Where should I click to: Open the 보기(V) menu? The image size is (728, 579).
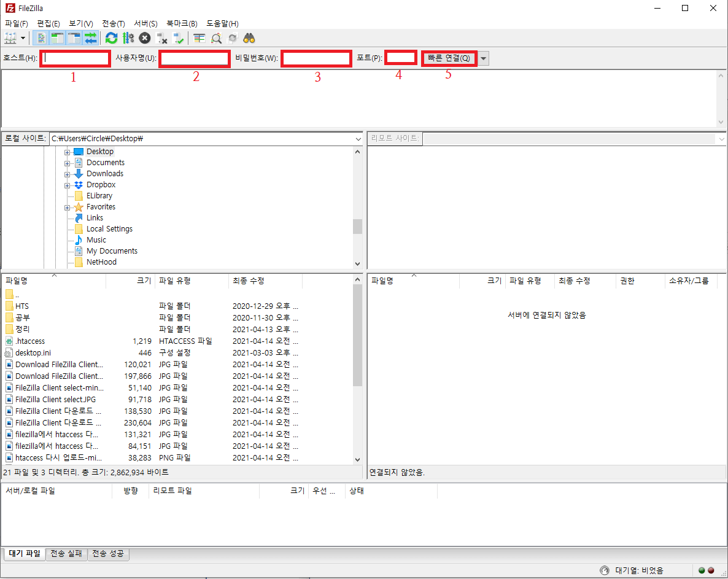click(81, 24)
